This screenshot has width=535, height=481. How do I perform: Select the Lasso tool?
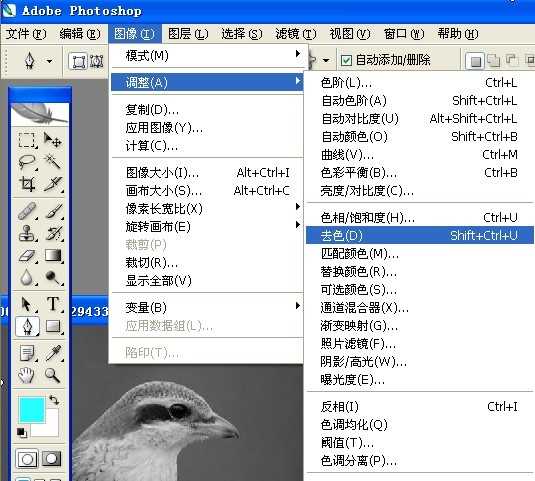coord(27,162)
